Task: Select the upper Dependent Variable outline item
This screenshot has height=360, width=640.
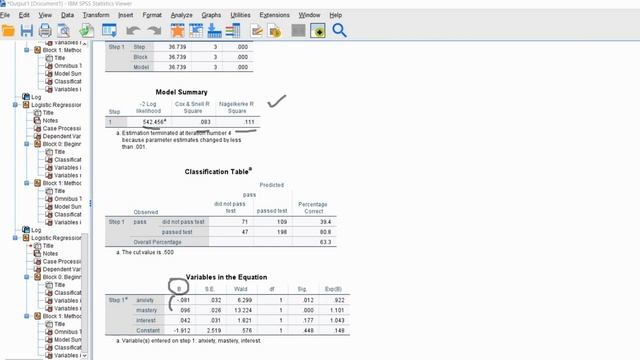Action: click(58, 136)
